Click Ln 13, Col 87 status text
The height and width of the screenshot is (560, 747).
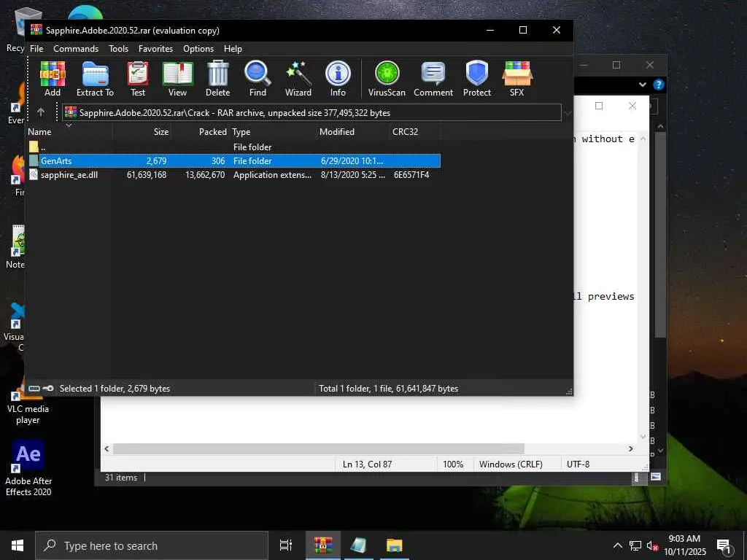368,464
